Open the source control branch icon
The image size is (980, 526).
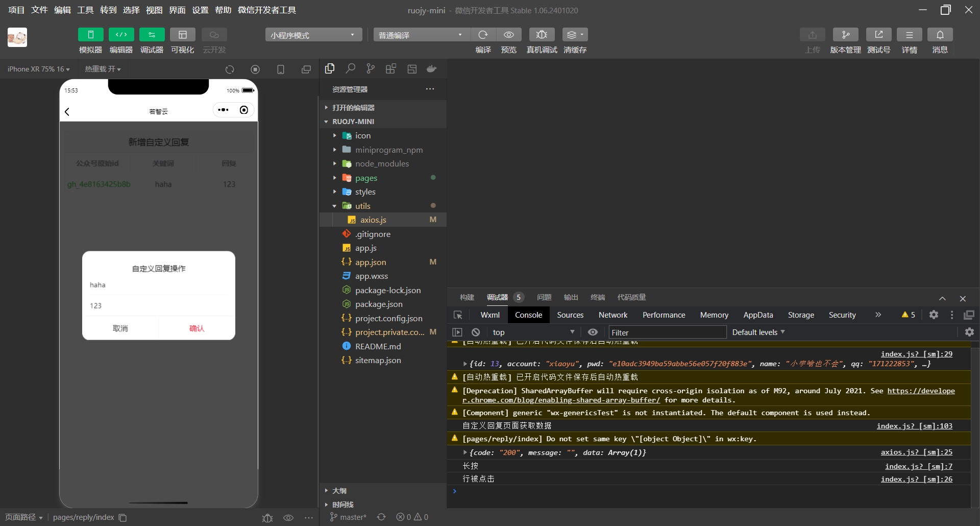click(371, 68)
